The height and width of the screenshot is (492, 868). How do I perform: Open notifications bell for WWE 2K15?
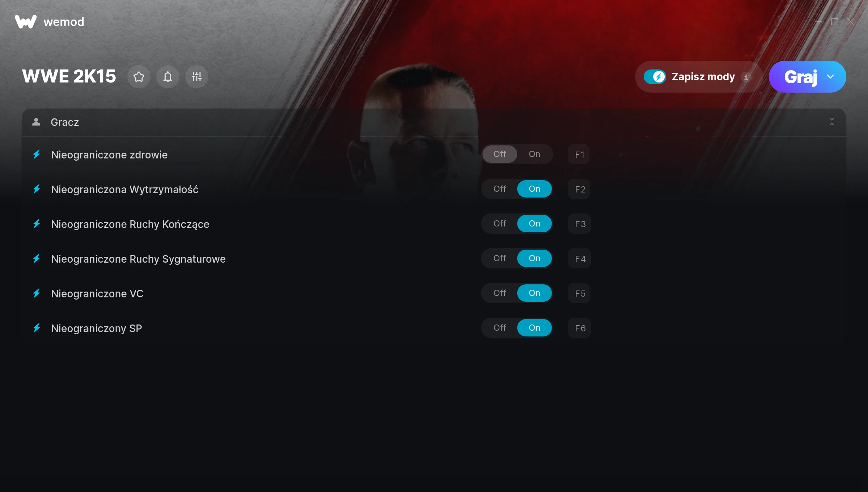coord(168,77)
